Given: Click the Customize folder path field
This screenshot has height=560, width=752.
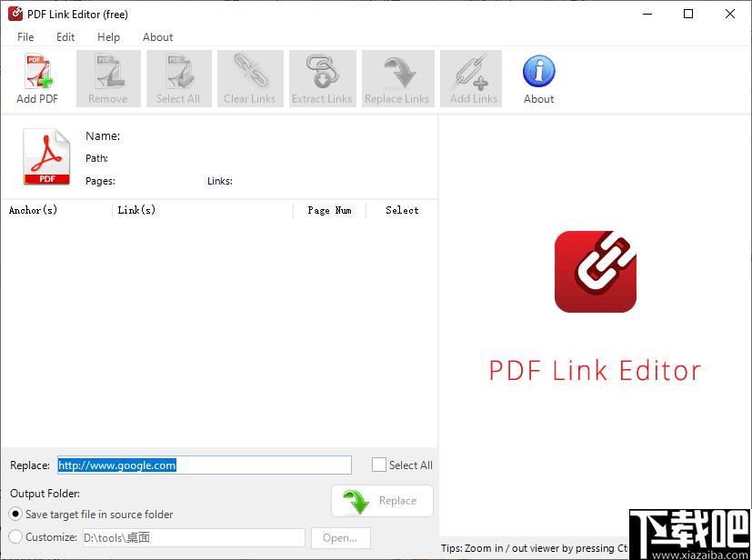Looking at the screenshot, I should [194, 537].
